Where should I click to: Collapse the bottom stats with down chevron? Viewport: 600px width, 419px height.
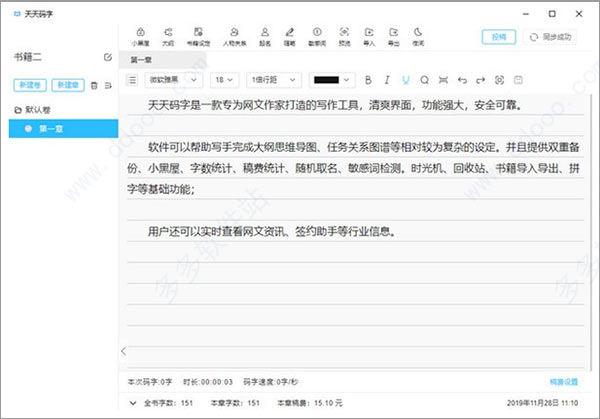click(x=133, y=403)
